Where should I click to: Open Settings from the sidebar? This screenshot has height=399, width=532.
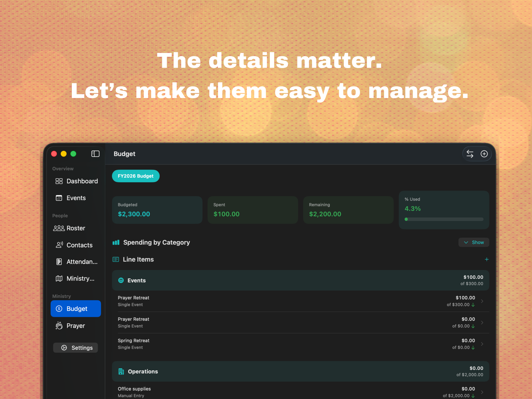click(76, 348)
